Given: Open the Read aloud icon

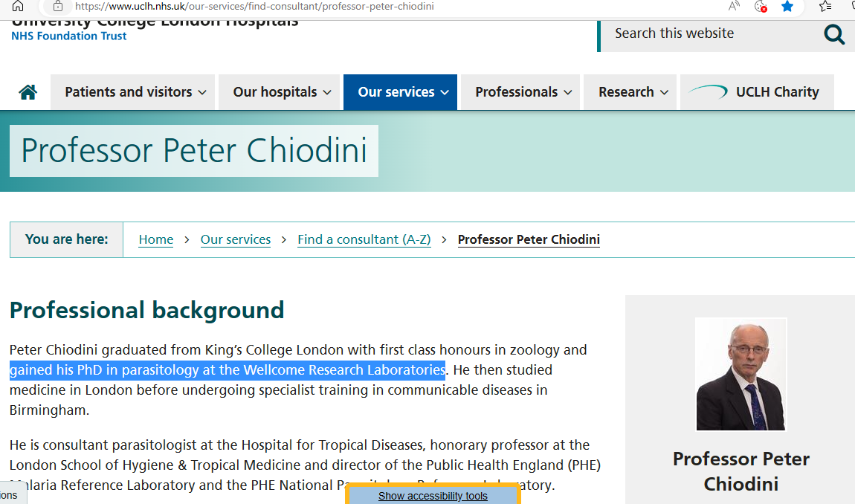Looking at the screenshot, I should coord(734,6).
